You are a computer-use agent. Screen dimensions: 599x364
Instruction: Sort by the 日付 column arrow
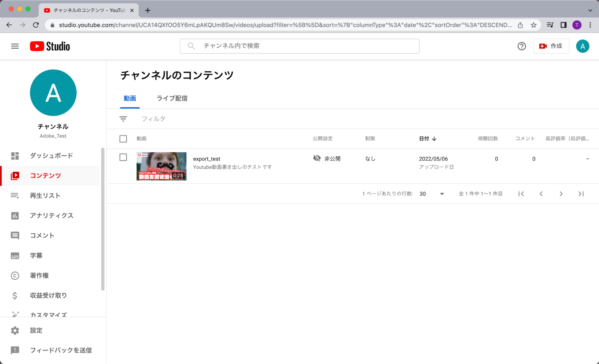point(434,139)
